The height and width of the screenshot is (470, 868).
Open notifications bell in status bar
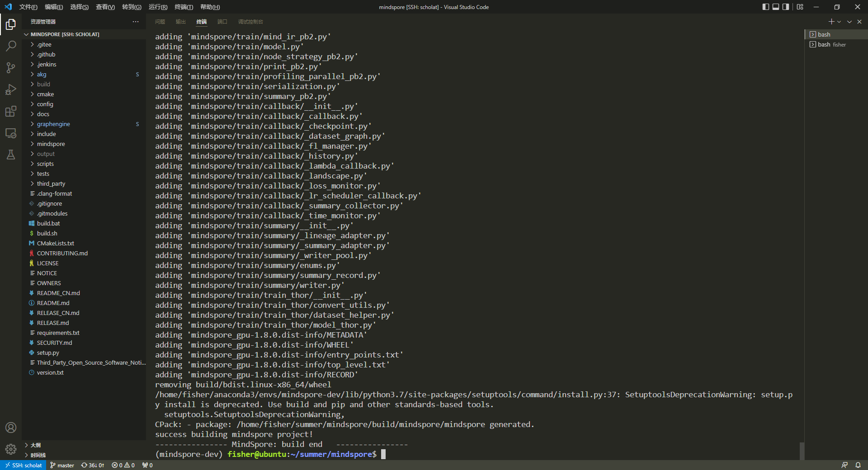coord(858,465)
